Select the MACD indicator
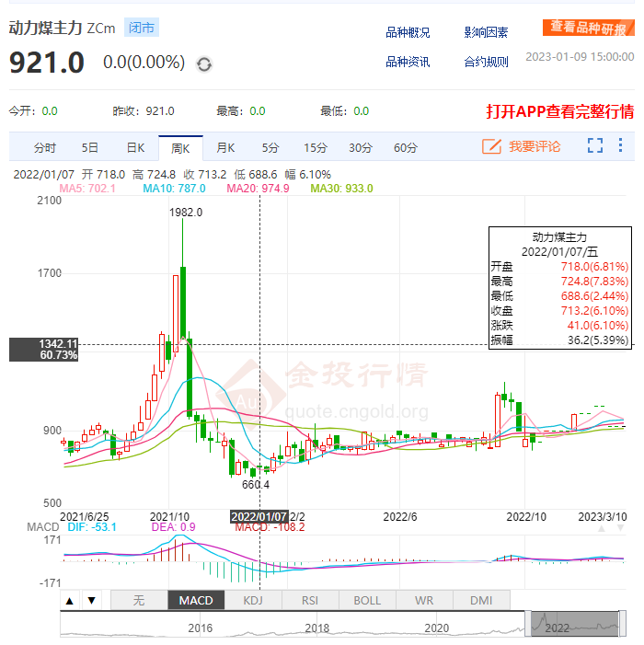This screenshot has width=644, height=645. click(196, 601)
